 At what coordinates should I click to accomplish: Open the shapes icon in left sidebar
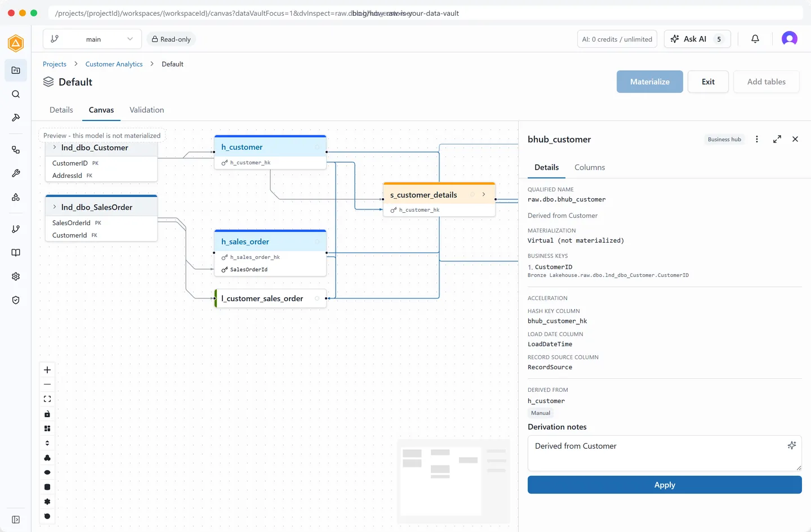click(16, 197)
